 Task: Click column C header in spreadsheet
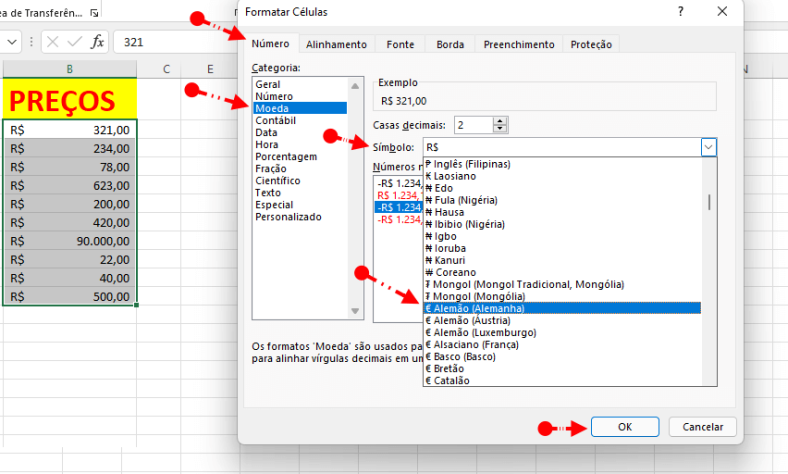click(166, 69)
